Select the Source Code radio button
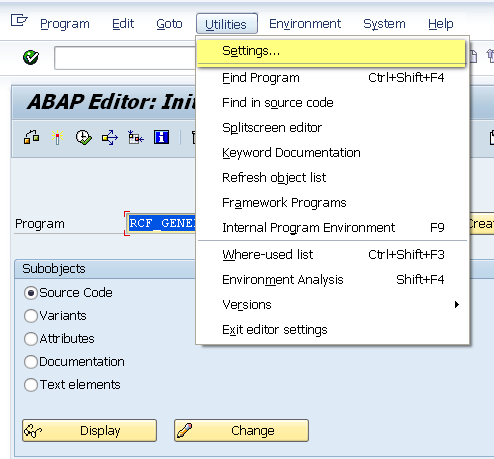The height and width of the screenshot is (459, 494). tap(31, 293)
